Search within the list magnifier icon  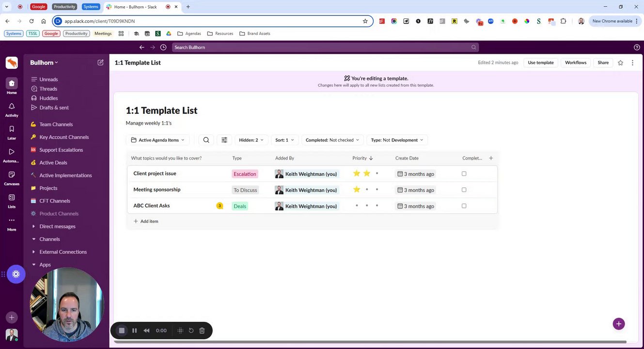tap(206, 140)
